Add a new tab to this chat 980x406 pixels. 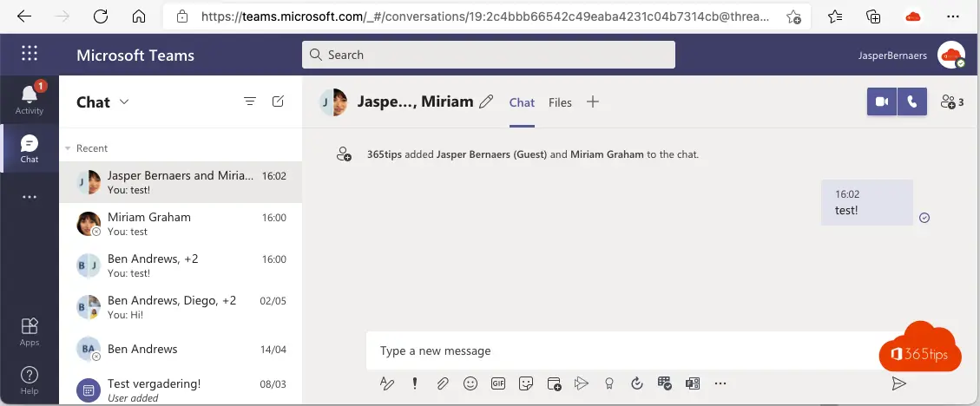[x=593, y=101]
